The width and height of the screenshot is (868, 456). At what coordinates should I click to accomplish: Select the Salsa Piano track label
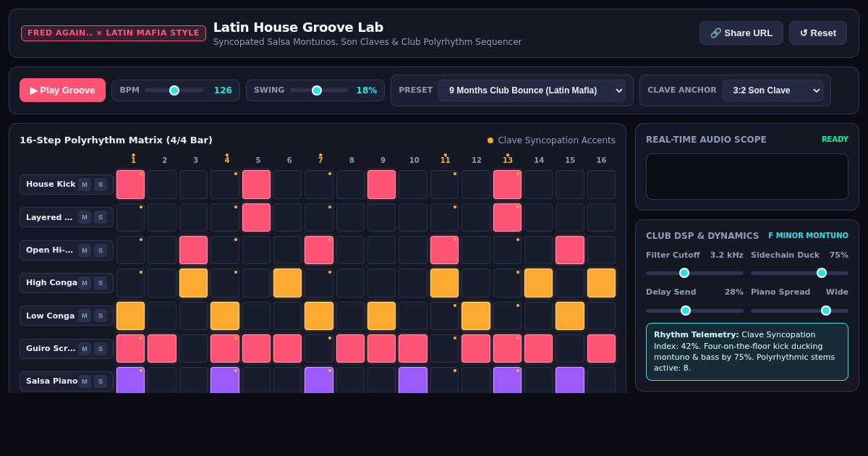click(x=51, y=381)
